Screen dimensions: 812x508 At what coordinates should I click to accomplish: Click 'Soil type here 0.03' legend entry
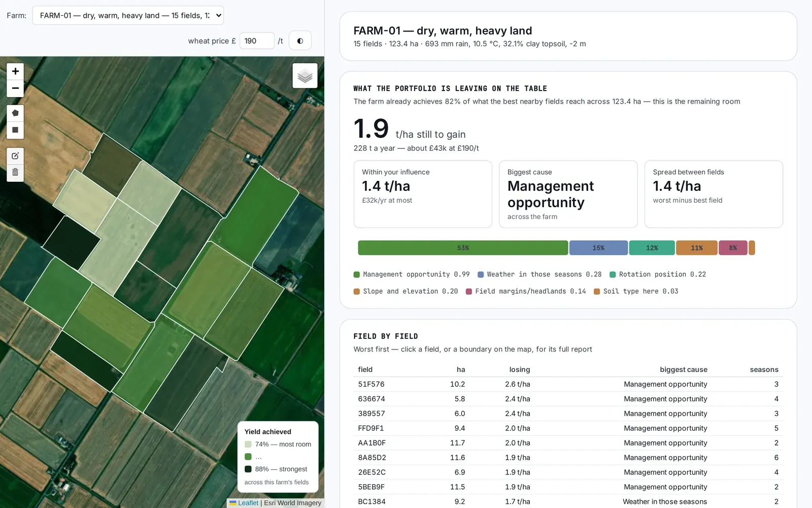[636, 291]
